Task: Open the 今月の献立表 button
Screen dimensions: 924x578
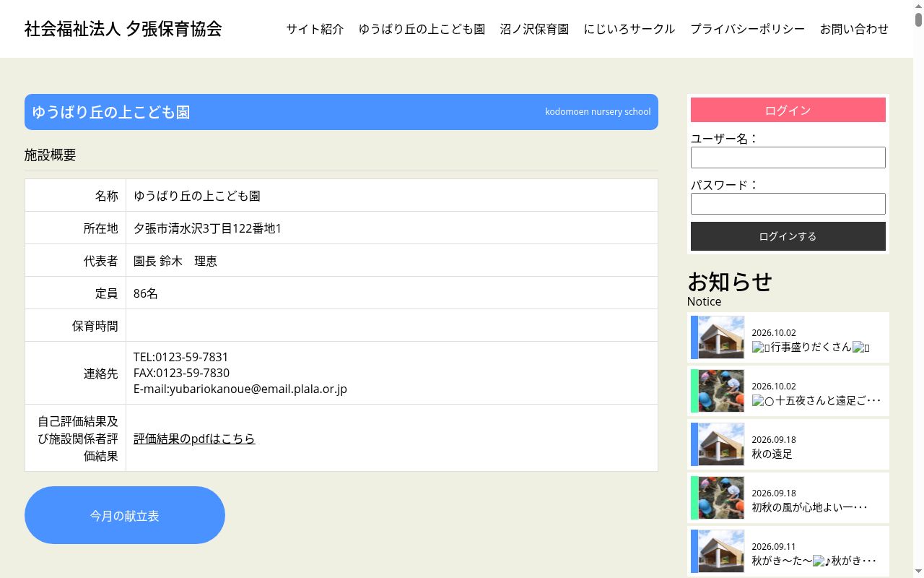Action: [125, 515]
